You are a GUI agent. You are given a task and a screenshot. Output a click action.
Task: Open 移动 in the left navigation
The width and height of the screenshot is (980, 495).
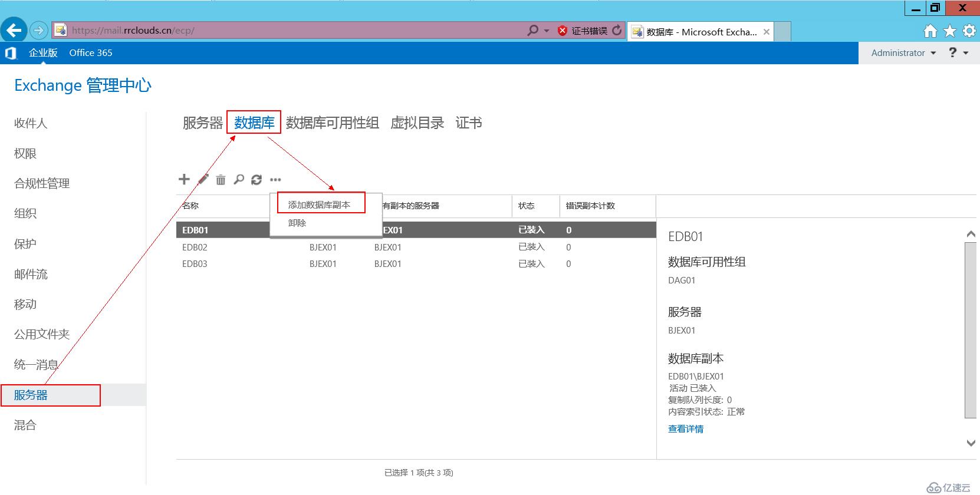pyautogui.click(x=25, y=304)
